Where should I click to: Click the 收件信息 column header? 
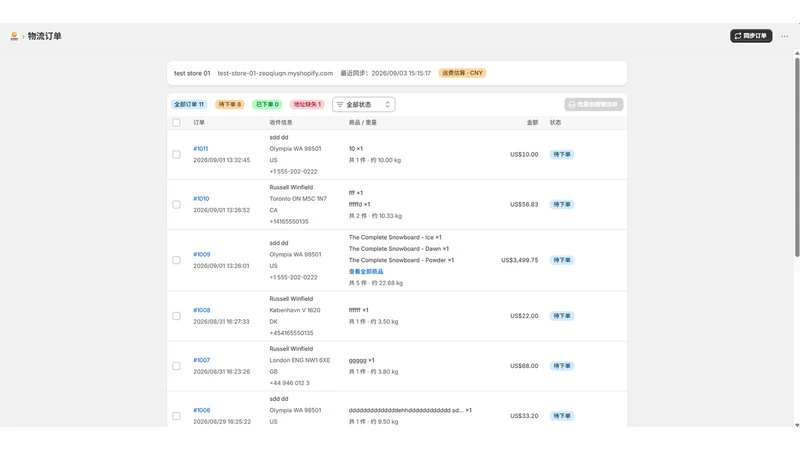point(281,122)
